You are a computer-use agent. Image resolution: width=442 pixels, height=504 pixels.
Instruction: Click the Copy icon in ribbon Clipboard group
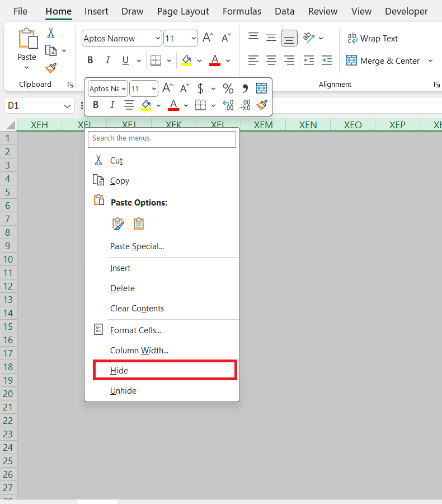[51, 50]
